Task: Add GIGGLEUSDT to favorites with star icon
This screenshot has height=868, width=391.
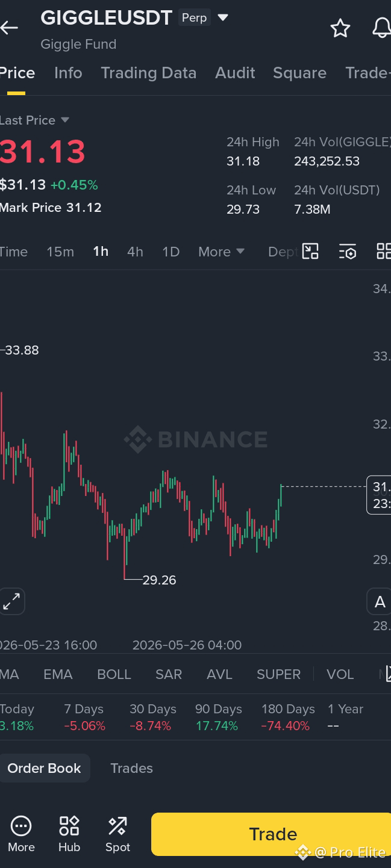Action: pos(340,28)
